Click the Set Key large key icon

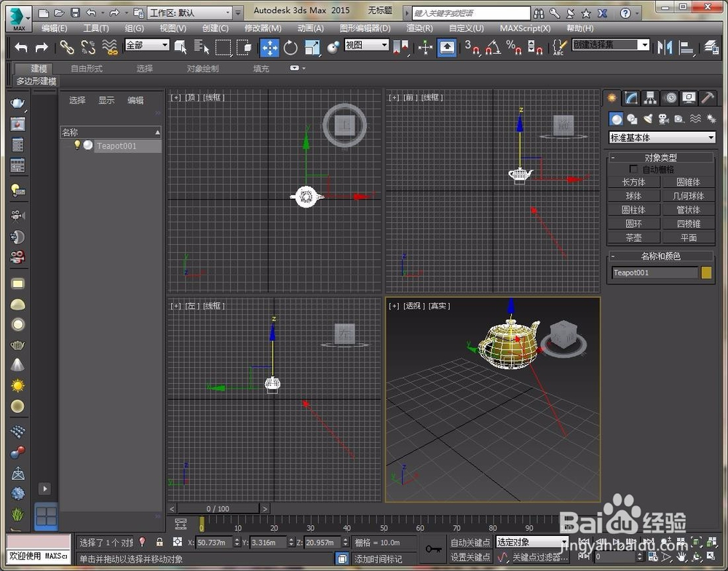433,549
